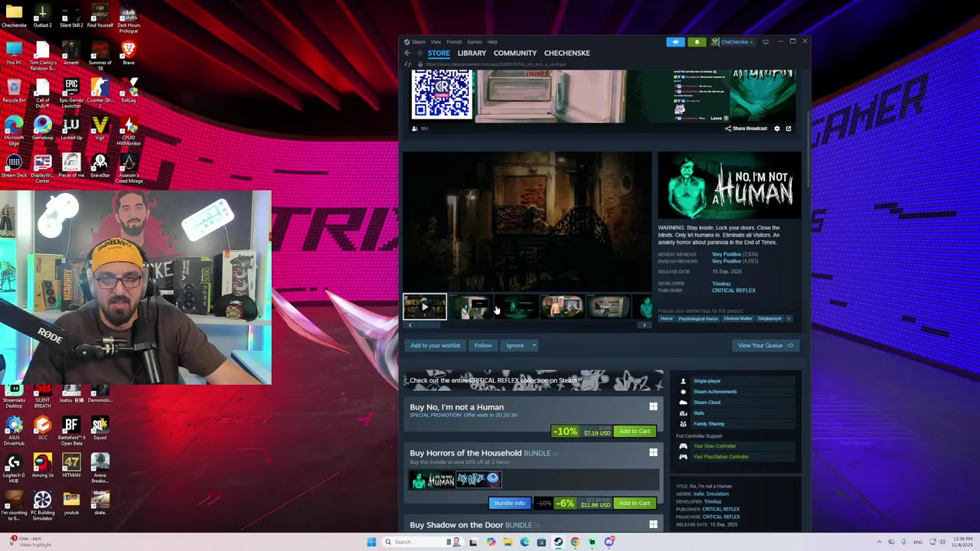Open the Chechenske account dropdown in Steam
This screenshot has width=980, height=551.
[733, 42]
